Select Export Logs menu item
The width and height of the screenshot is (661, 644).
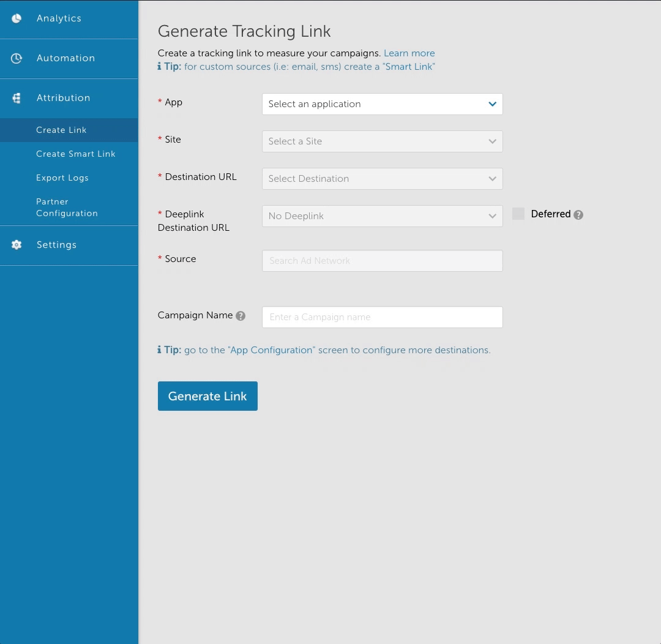62,178
